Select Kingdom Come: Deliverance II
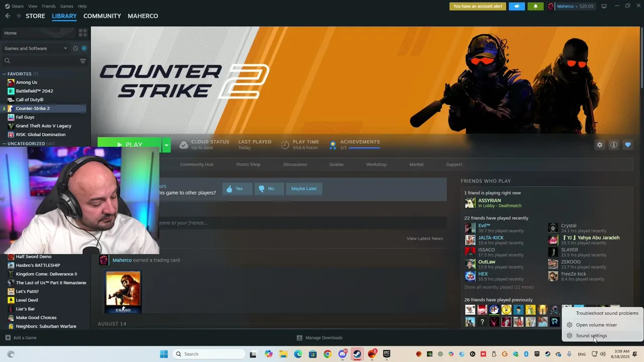This screenshot has width=644, height=362. pos(46,274)
